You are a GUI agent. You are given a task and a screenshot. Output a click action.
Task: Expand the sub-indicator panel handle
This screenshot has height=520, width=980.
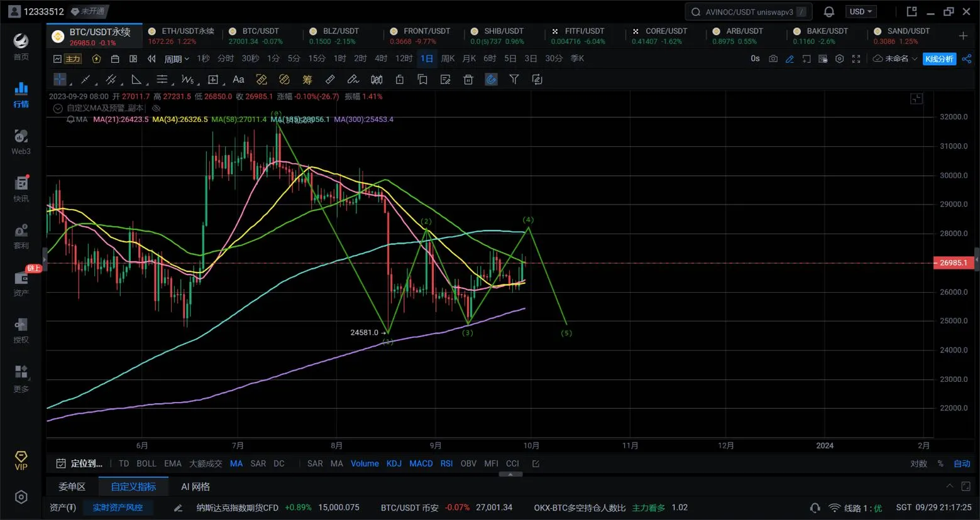[x=510, y=474]
